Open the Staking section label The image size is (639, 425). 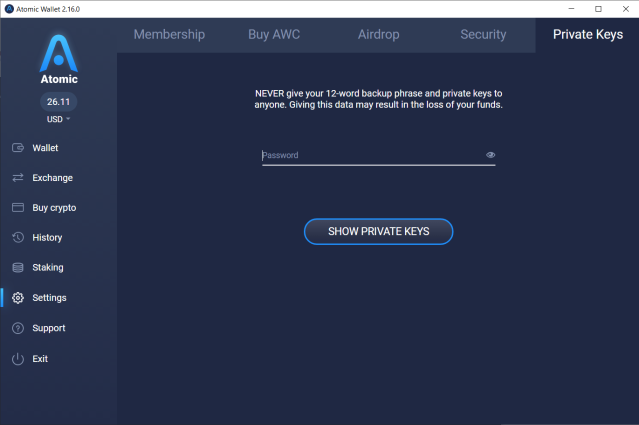coord(48,268)
